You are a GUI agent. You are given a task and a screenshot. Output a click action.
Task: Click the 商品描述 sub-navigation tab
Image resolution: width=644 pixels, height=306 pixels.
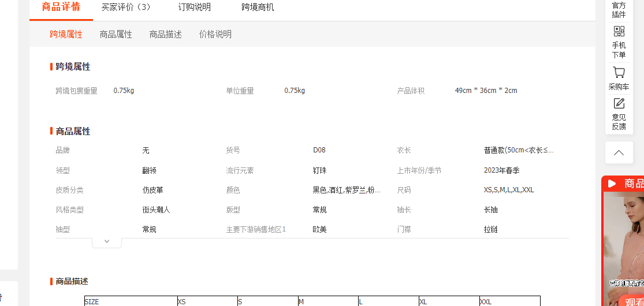[x=165, y=35]
